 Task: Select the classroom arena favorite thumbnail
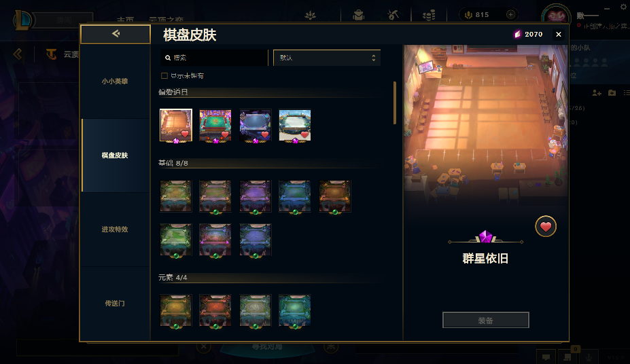176,125
